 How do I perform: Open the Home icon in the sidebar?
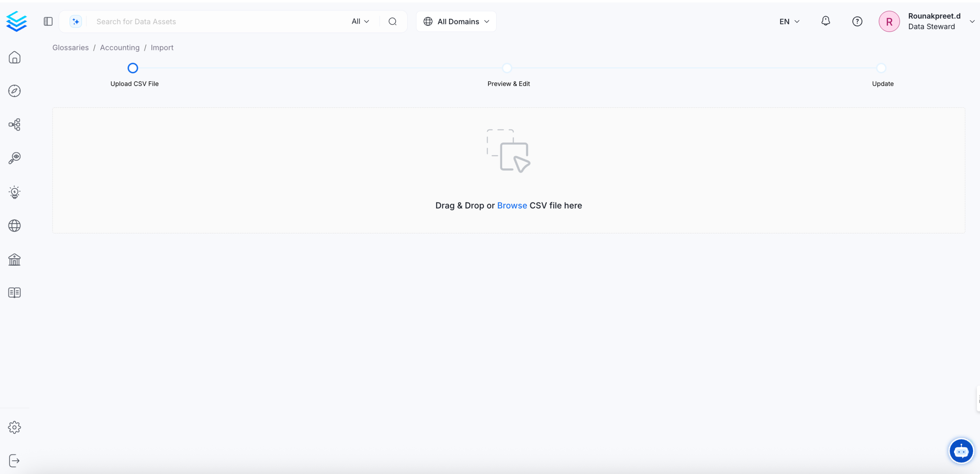(14, 58)
